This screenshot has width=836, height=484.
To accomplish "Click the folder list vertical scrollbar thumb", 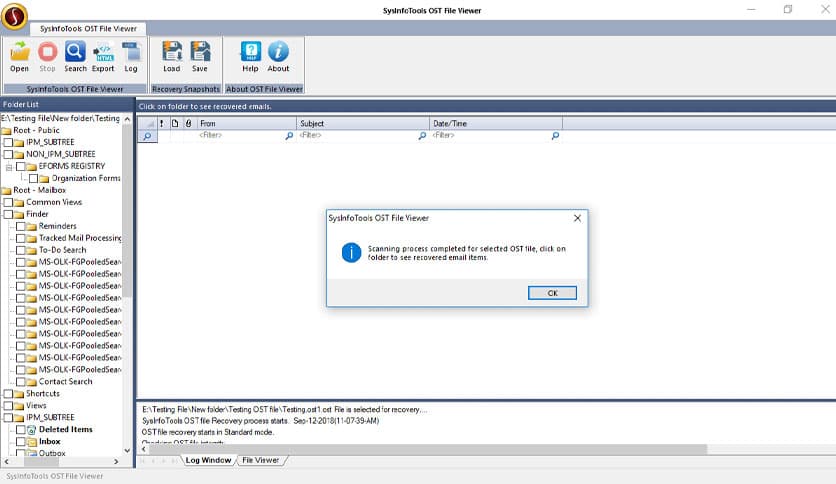I will [x=127, y=212].
